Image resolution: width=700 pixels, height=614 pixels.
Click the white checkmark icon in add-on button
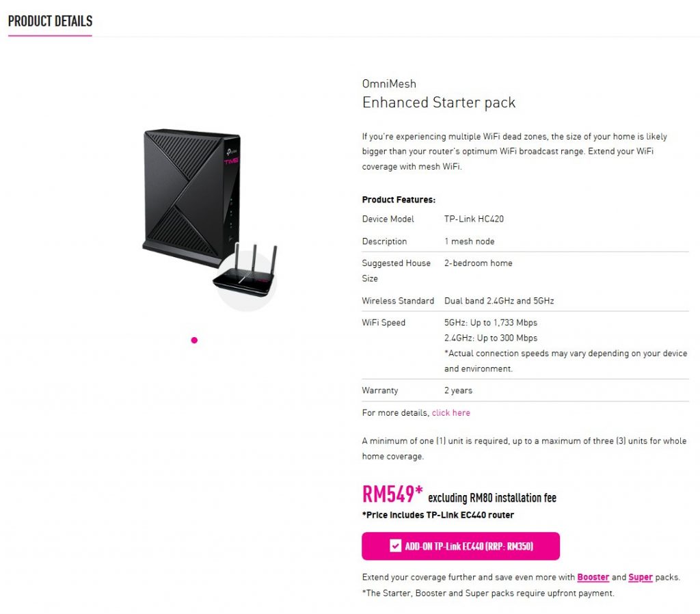(395, 546)
